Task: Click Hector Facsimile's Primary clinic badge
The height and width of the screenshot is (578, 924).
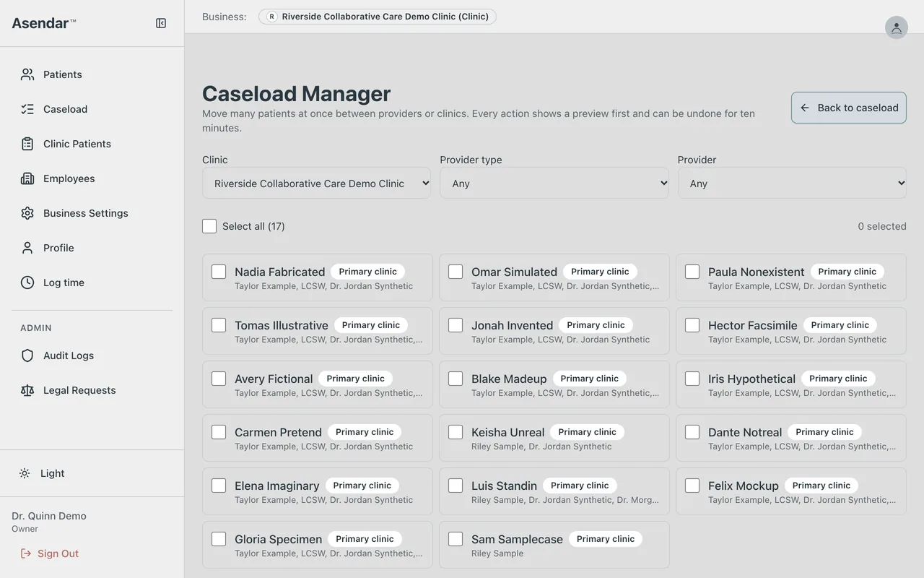Action: click(x=840, y=325)
